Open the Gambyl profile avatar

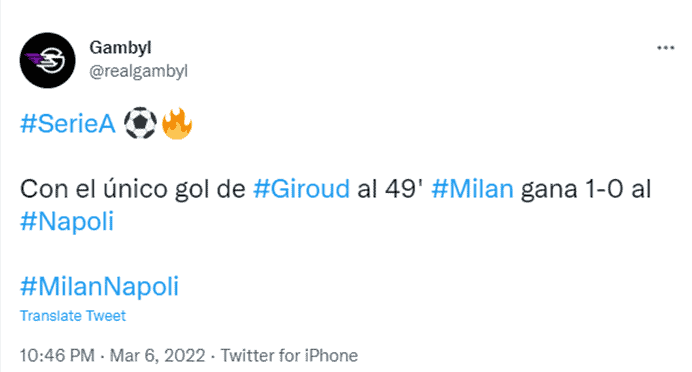coord(48,60)
